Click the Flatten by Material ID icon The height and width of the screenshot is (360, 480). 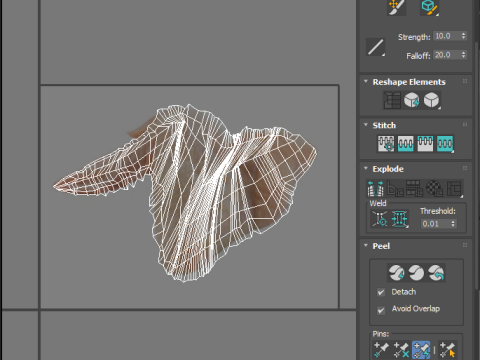[x=435, y=188]
